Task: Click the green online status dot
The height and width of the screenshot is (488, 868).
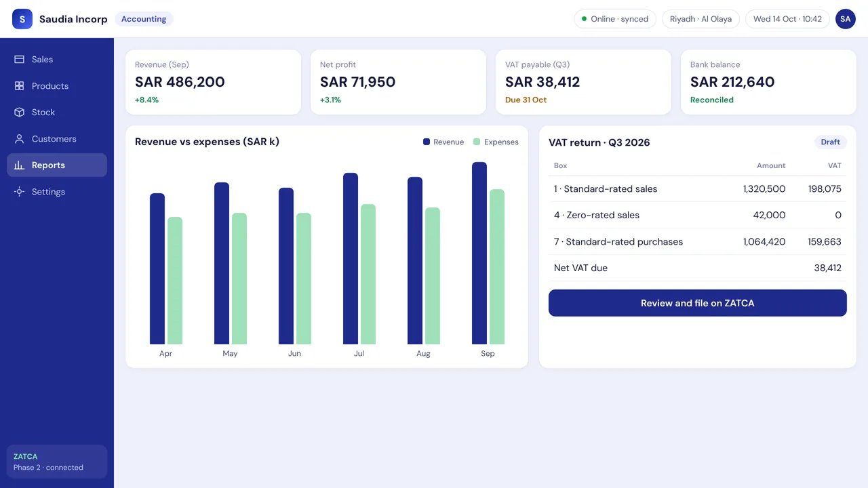Action: click(x=585, y=19)
